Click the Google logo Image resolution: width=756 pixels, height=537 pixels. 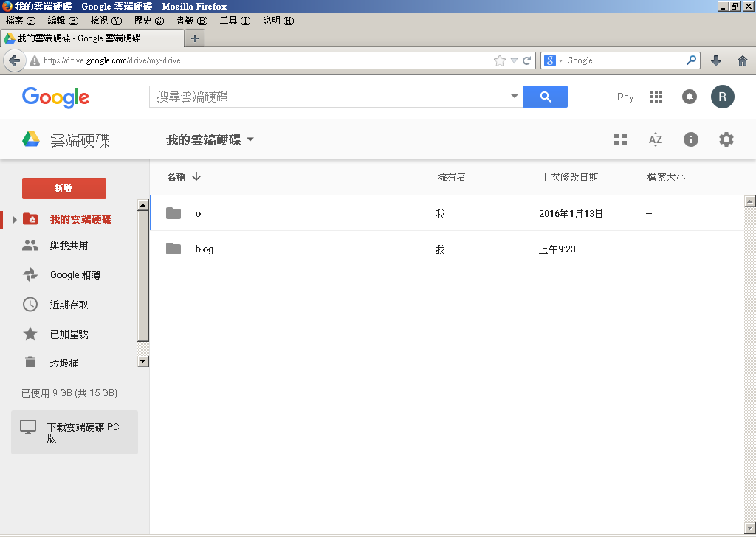pos(55,98)
